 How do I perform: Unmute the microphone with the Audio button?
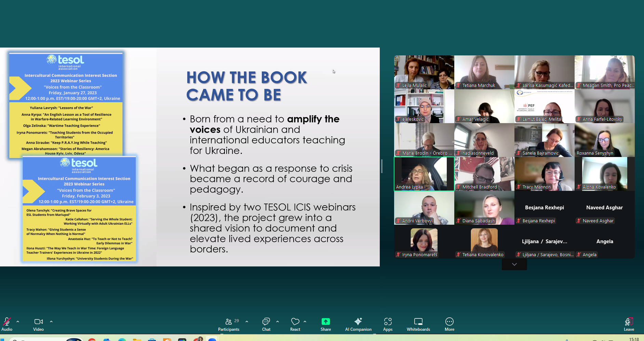[x=6, y=324]
